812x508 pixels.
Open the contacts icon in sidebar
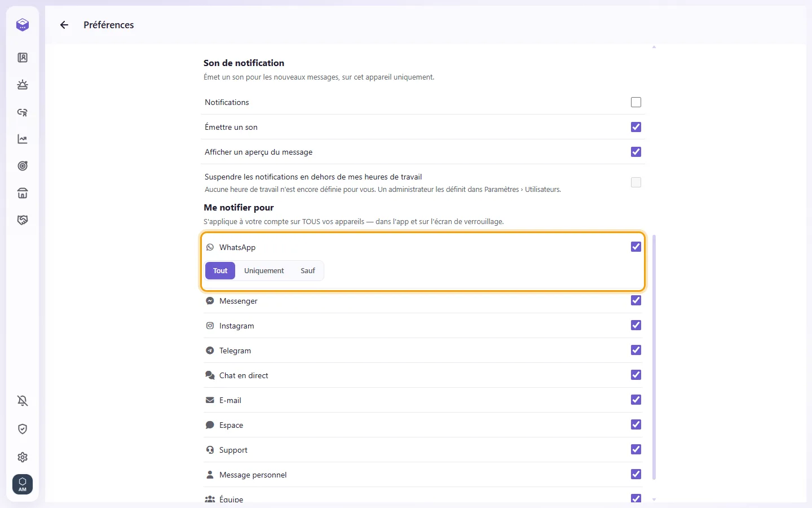(x=23, y=58)
